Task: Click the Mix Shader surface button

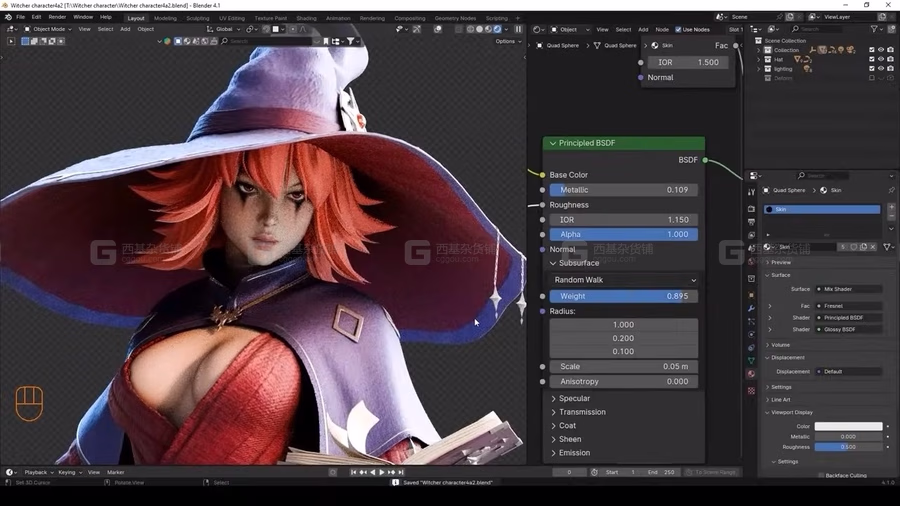Action: [x=848, y=289]
